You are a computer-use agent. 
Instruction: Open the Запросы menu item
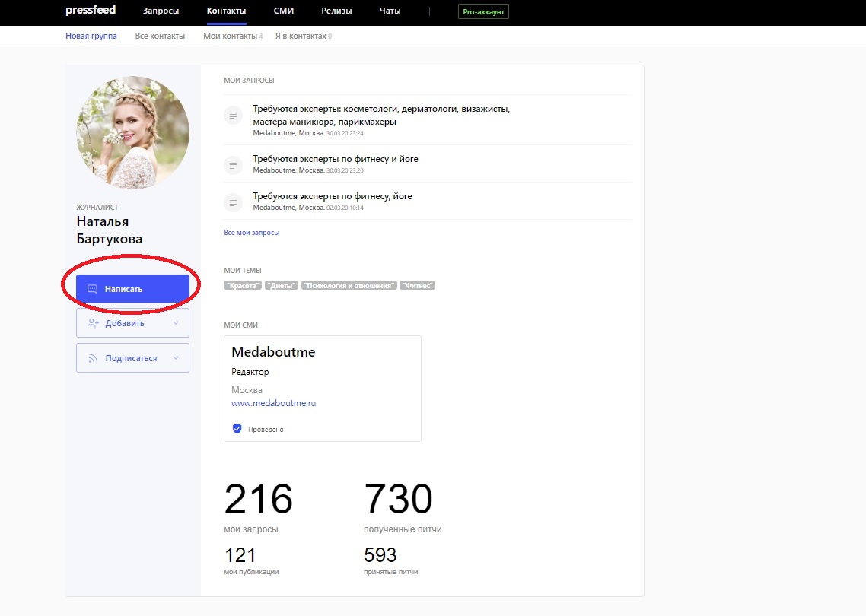[x=161, y=11]
